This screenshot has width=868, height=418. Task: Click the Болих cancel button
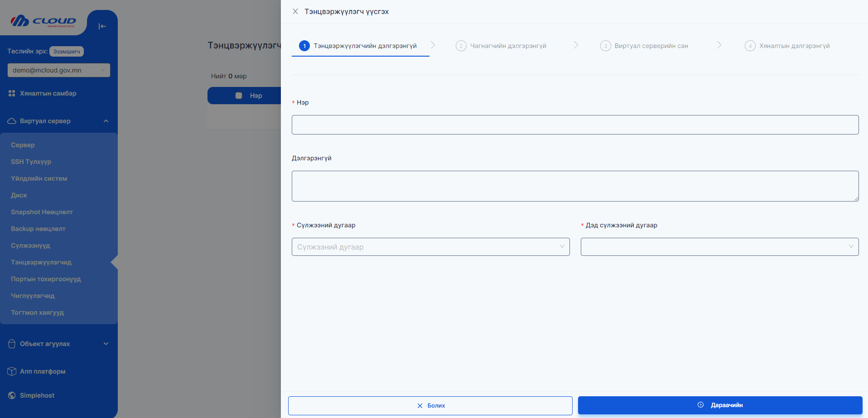click(x=430, y=406)
